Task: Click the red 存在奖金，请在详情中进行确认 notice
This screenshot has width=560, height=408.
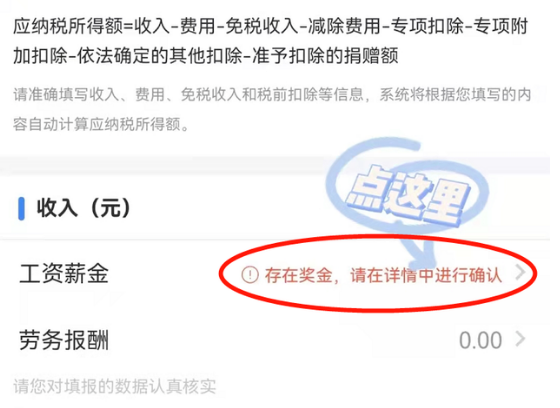Action: coord(372,275)
